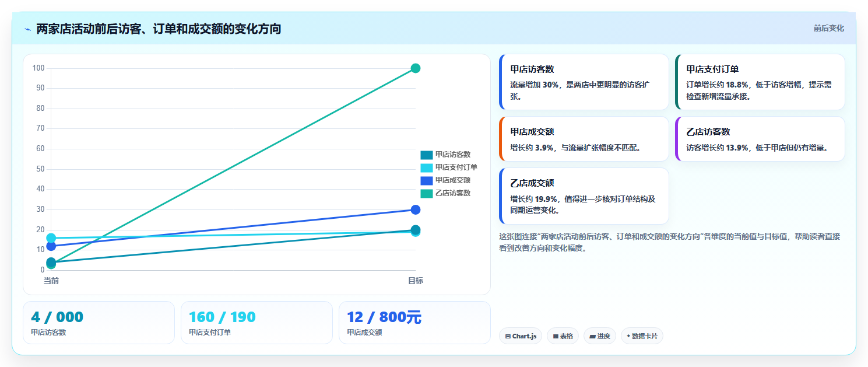Click the blue 当前 data point at 12

51,246
